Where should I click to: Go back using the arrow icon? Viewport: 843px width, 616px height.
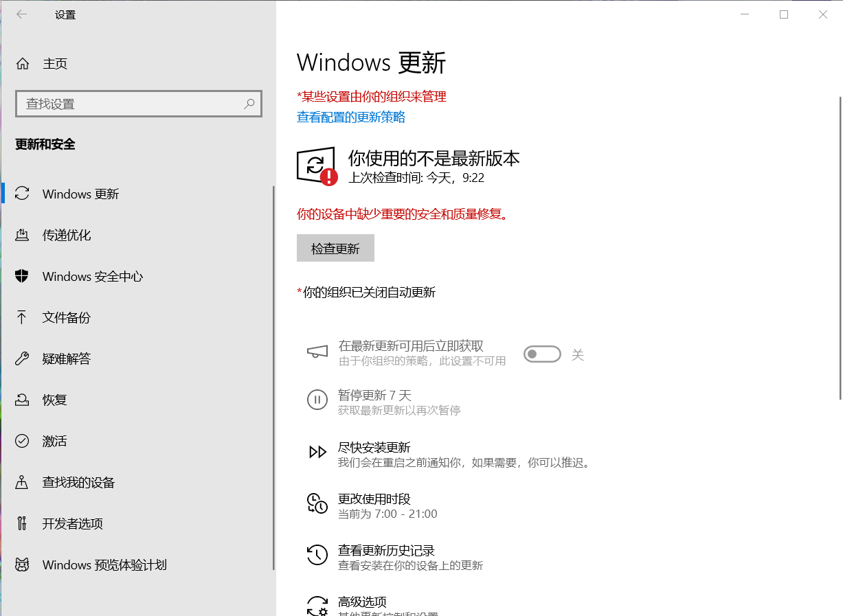click(x=22, y=14)
